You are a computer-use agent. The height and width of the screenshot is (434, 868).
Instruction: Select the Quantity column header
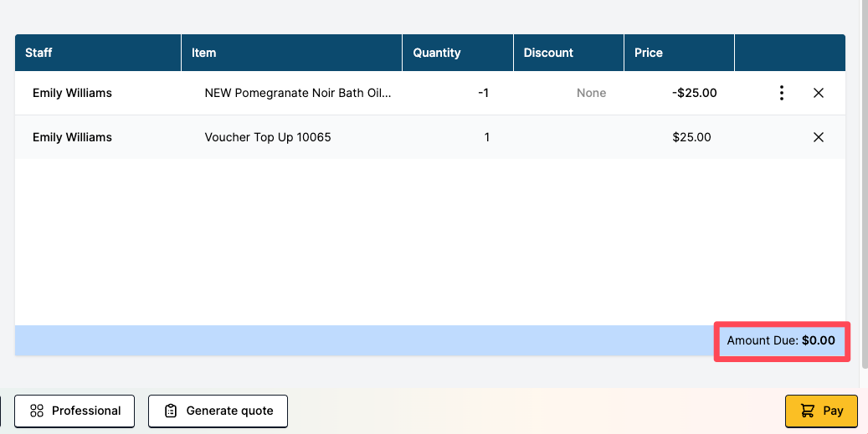click(x=436, y=53)
